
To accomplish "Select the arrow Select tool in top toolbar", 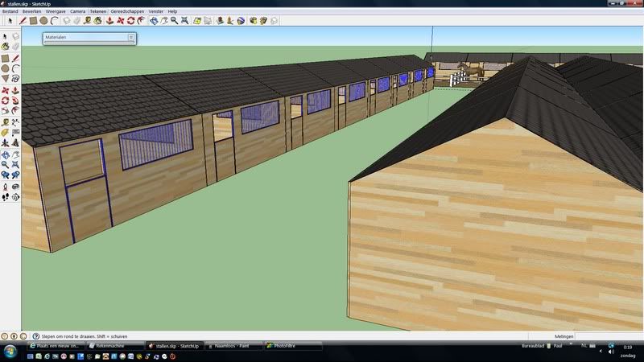I will [x=9, y=21].
